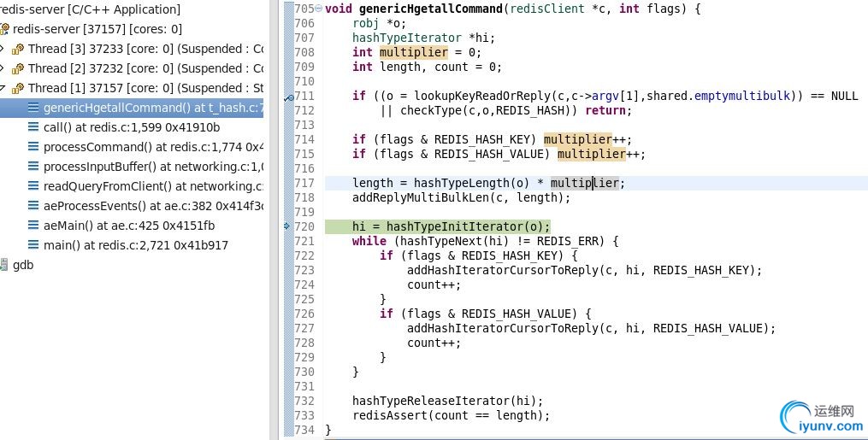
Task: Click stack frame icon beside aeProcessEvents()
Action: pos(33,206)
